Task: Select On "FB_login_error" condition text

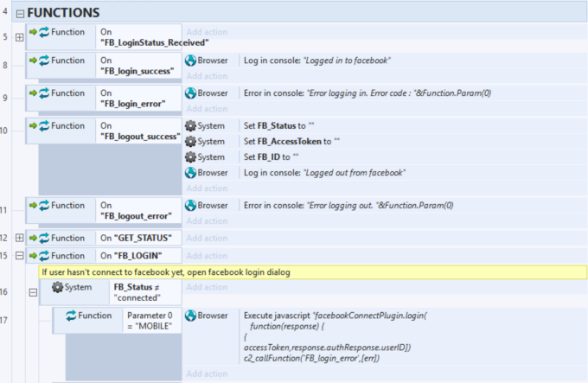Action: (x=133, y=99)
